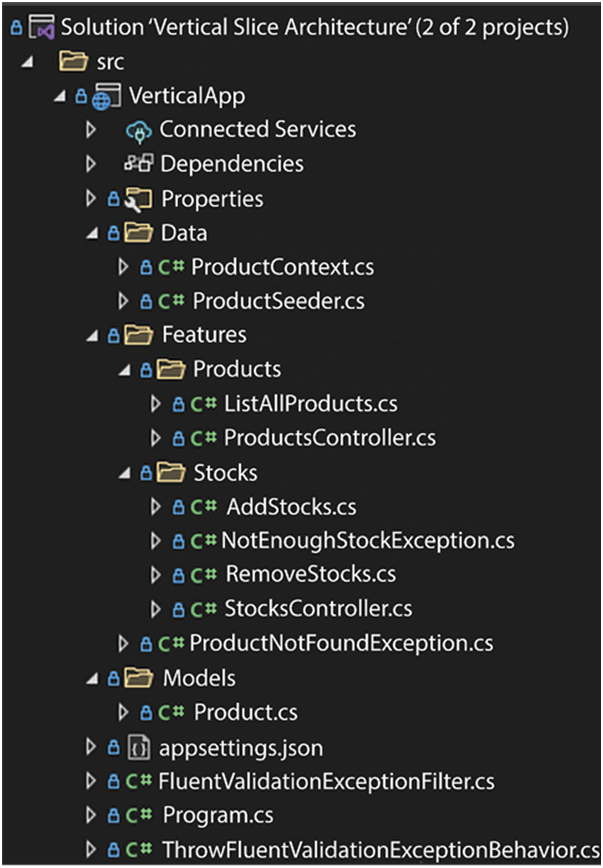Open StocksController.cs
Image resolution: width=603 pixels, height=868 pixels.
[x=319, y=609]
